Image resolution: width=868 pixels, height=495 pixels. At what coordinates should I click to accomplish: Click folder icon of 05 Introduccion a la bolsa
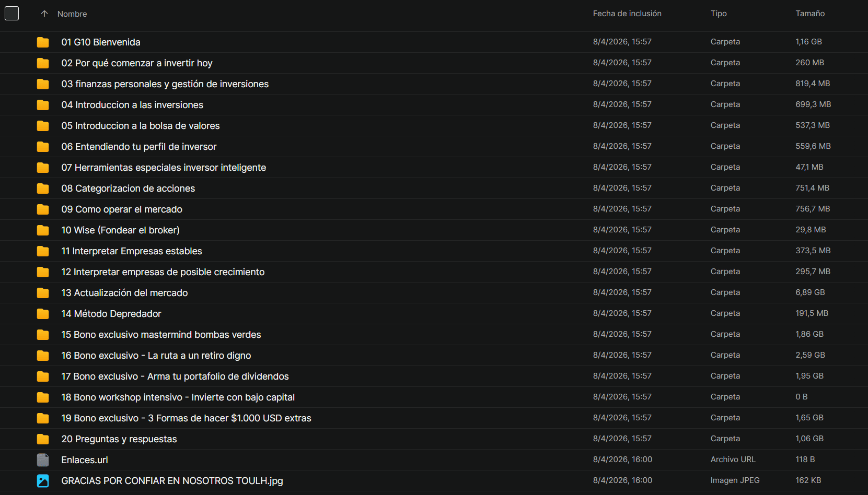[x=43, y=126]
